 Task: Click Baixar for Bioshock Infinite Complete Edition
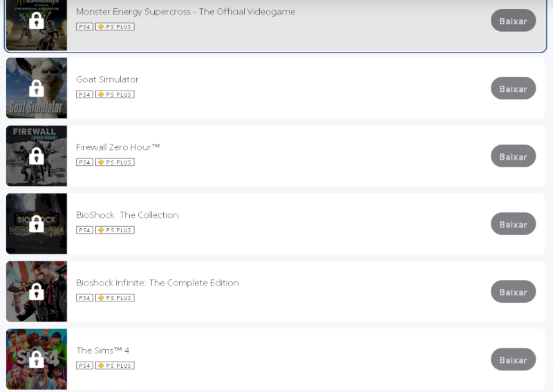(513, 292)
